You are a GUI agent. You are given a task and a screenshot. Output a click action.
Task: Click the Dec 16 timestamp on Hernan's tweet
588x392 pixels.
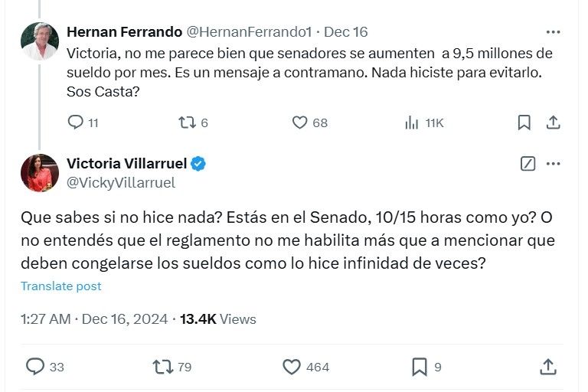[x=345, y=32]
